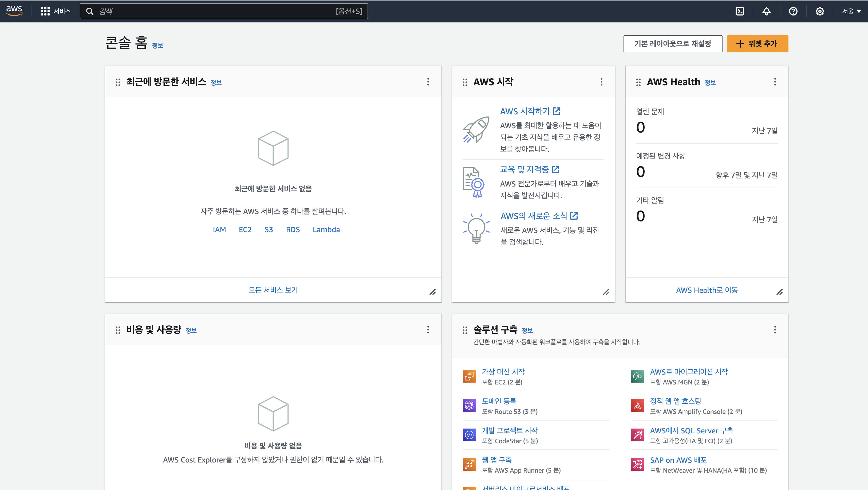Open 최근에 방문한 서비스 widget options menu
This screenshot has width=868, height=490.
[428, 82]
